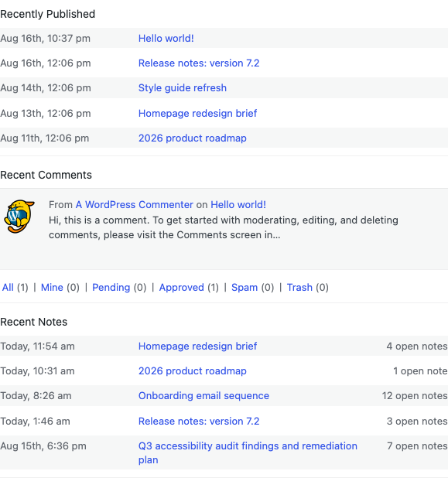Viewport: 448px width, 478px height.
Task: Click the 'Aug 15th, 6:36 pm' timestamp
Action: click(43, 446)
